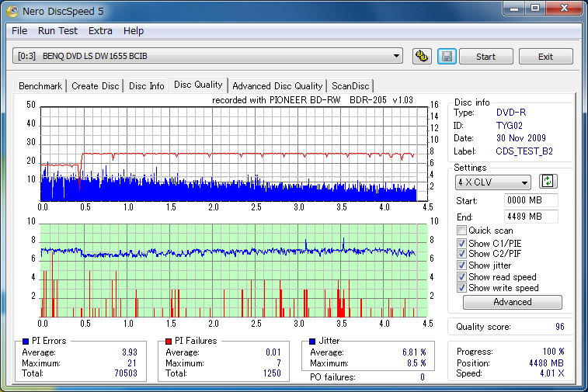The image size is (588, 392).
Task: Toggle the Show jitter checkbox
Action: pyautogui.click(x=462, y=265)
